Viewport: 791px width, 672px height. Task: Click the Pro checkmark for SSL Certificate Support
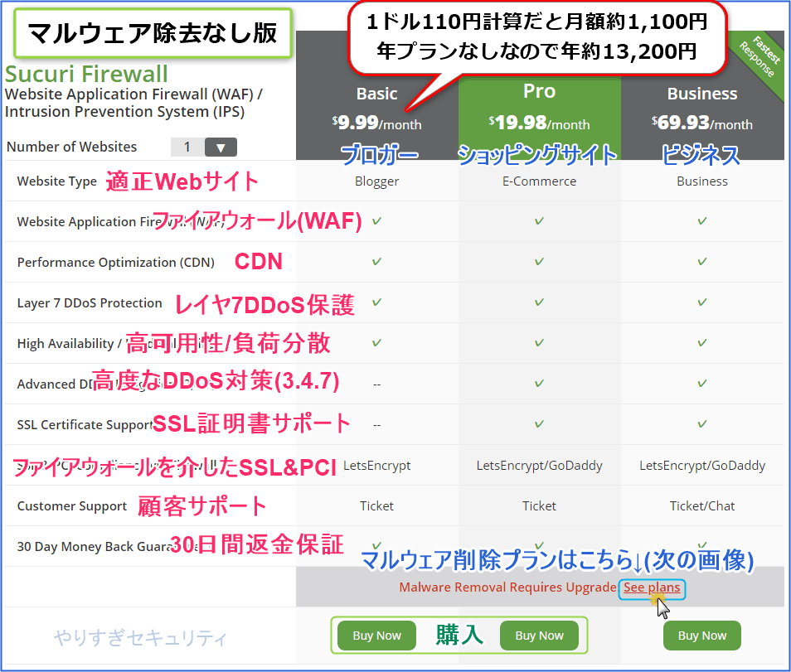point(539,424)
